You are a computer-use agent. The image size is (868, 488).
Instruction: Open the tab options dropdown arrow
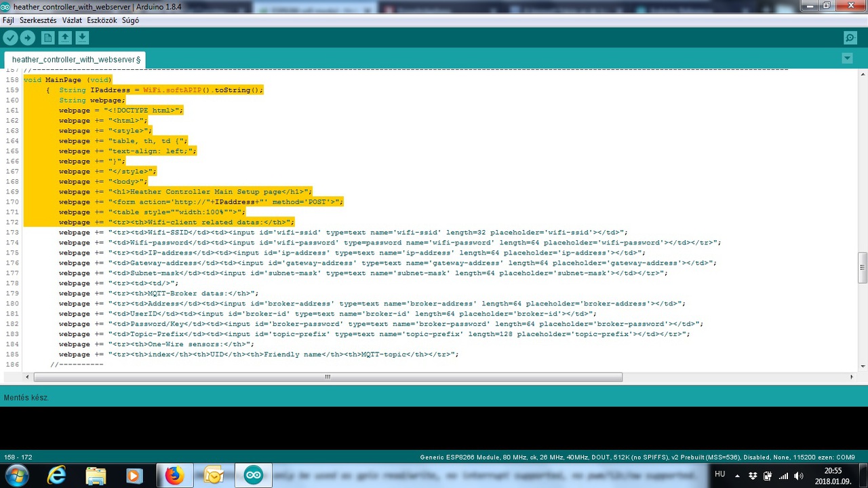click(847, 58)
